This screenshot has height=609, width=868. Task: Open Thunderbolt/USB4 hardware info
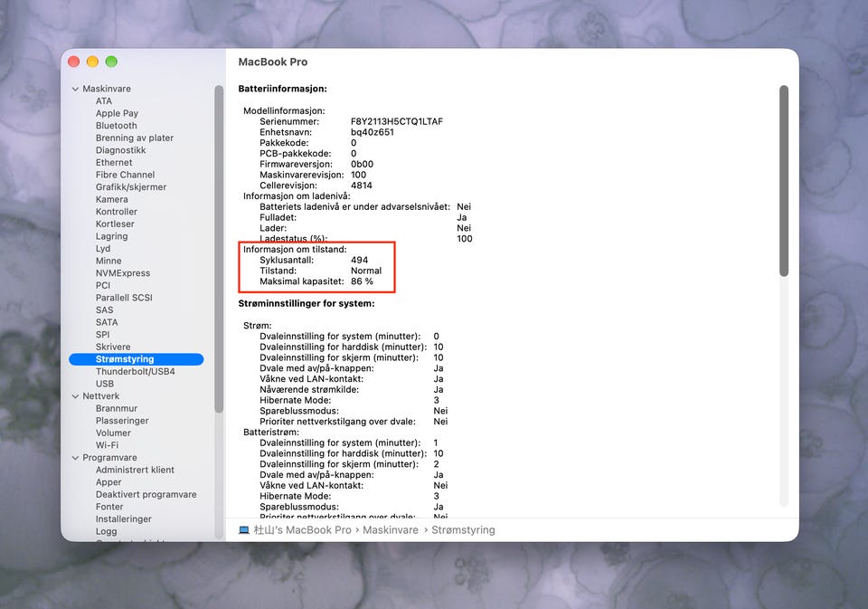(135, 371)
